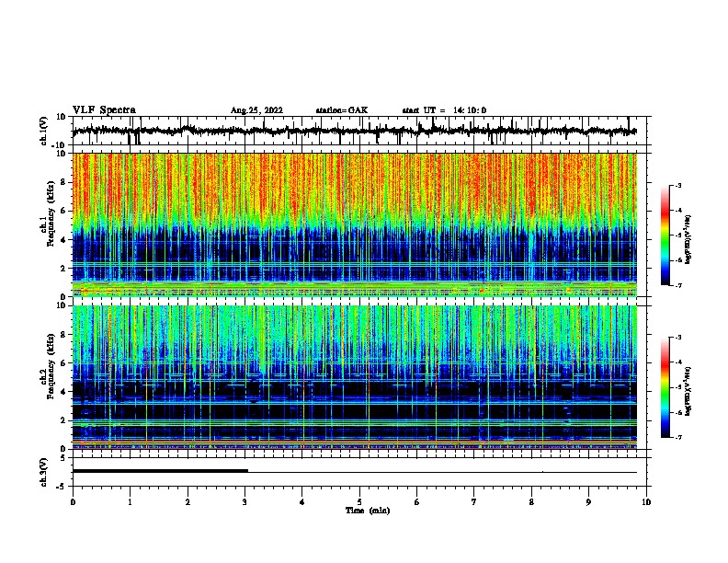This screenshot has width=728, height=563.
Task: Click the ch.2 colorbar "log(PSD)(V²/Hz)" label
Action: 688,392
